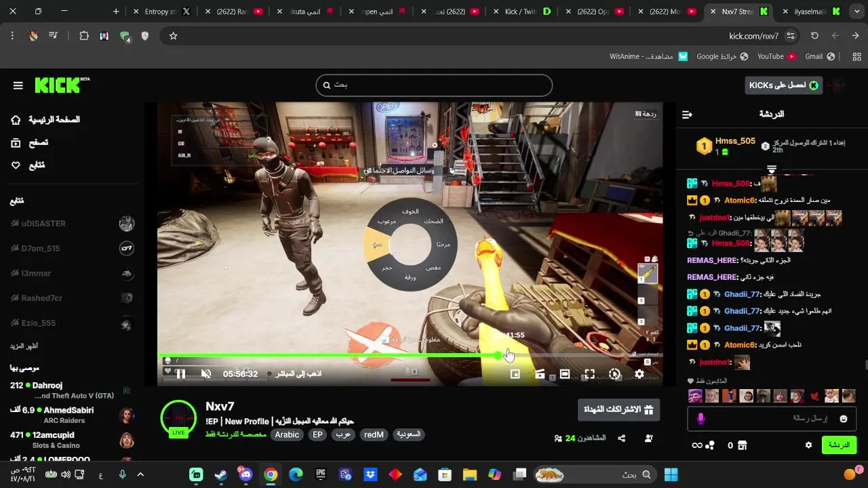The height and width of the screenshot is (488, 868).
Task: Open clip creation icon in player
Action: tap(540, 374)
